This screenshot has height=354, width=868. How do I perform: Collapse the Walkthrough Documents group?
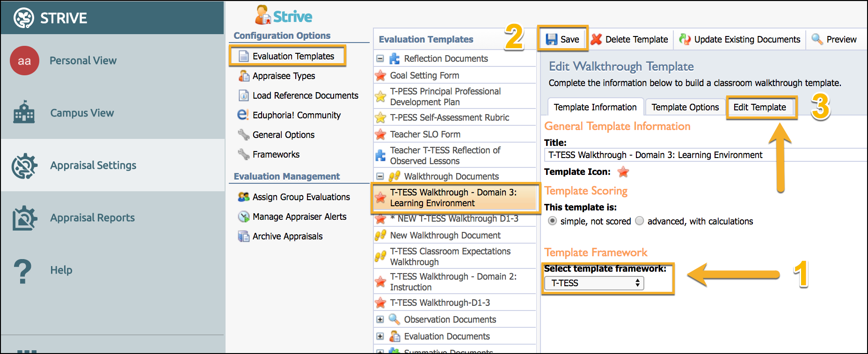[x=380, y=177]
